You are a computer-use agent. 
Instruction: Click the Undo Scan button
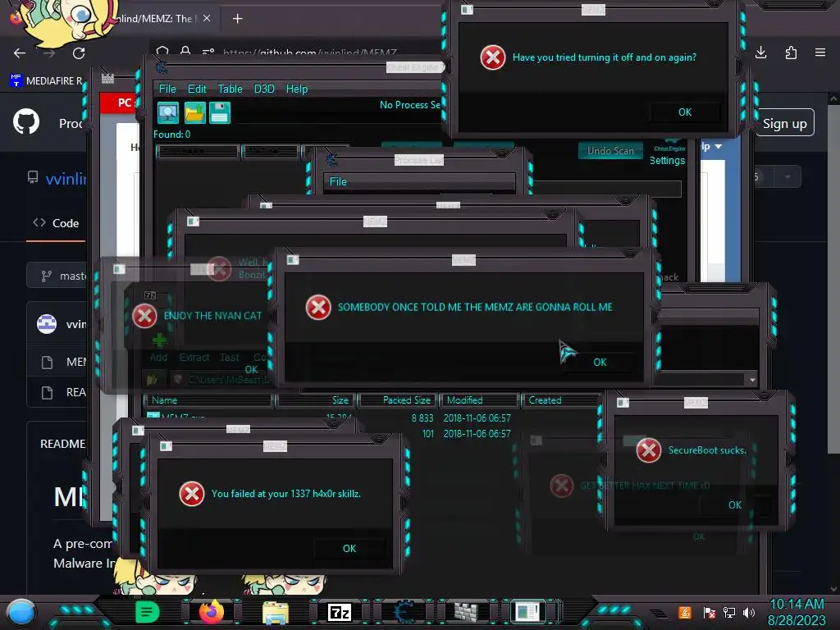[x=610, y=151]
